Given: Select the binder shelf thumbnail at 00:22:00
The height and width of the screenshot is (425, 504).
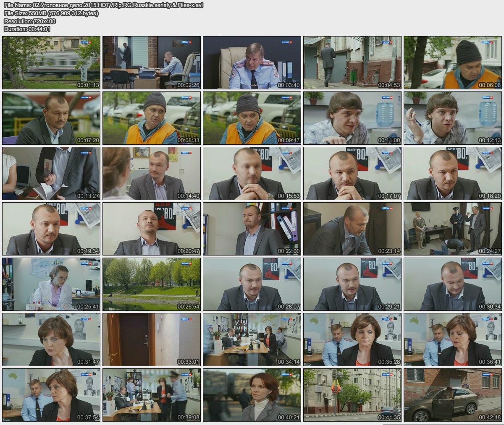Looking at the screenshot, I should click(x=252, y=229).
